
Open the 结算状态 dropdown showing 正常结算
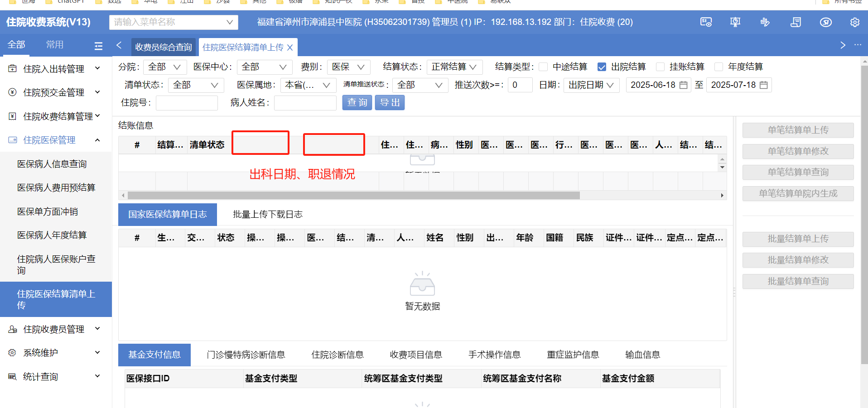point(454,67)
